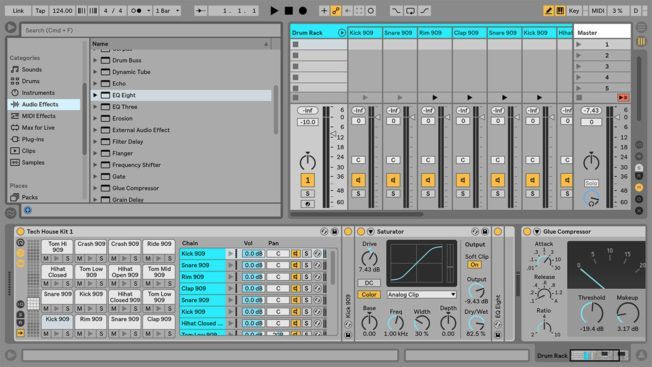Expand the Dynamic Tube folder

pyautogui.click(x=95, y=72)
